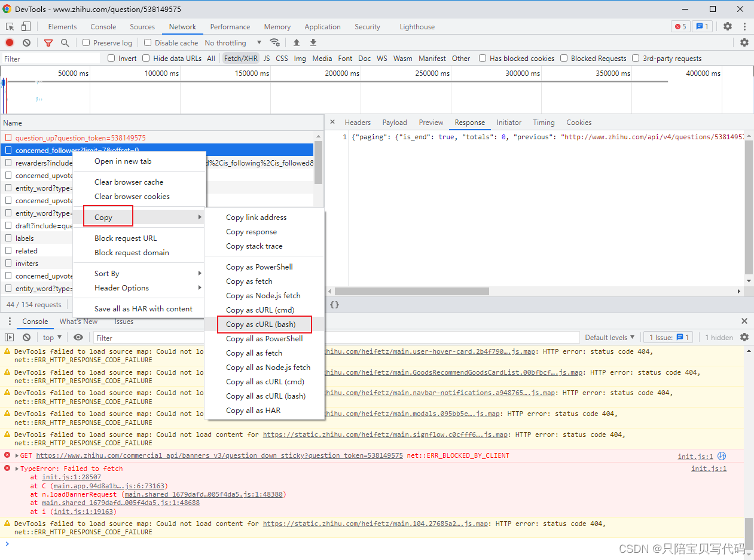The height and width of the screenshot is (560, 754).
Task: Click the red errors count badge 5
Action: click(680, 26)
